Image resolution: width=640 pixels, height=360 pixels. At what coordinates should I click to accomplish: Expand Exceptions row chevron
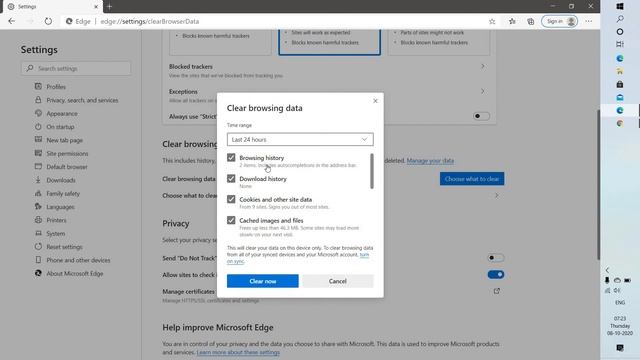coord(482,91)
